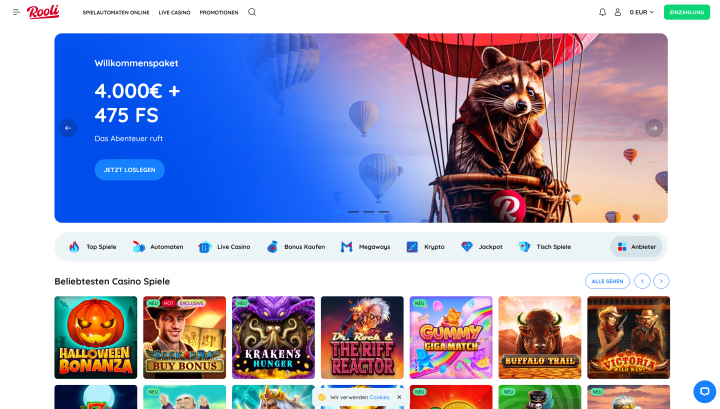Click the Einzahlung deposit button
The height and width of the screenshot is (409, 720).
coord(686,12)
